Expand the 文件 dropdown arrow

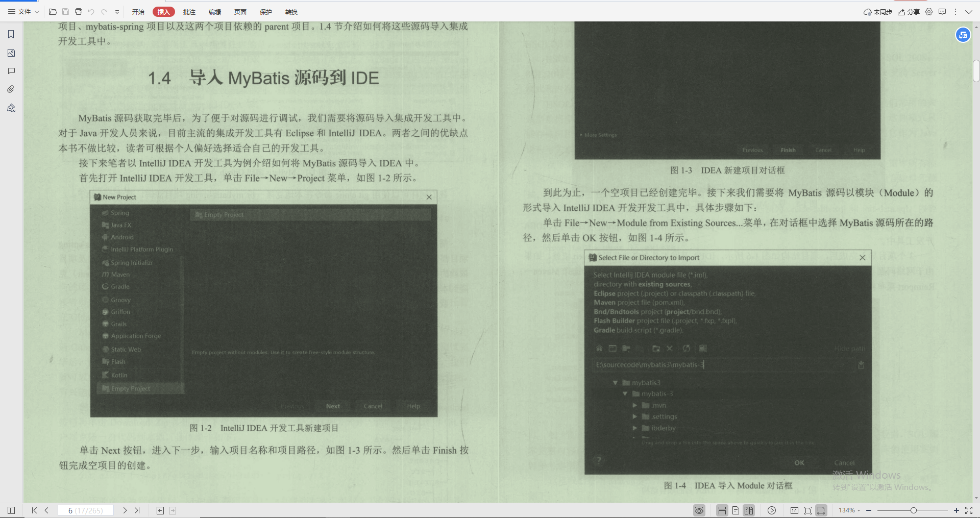37,12
